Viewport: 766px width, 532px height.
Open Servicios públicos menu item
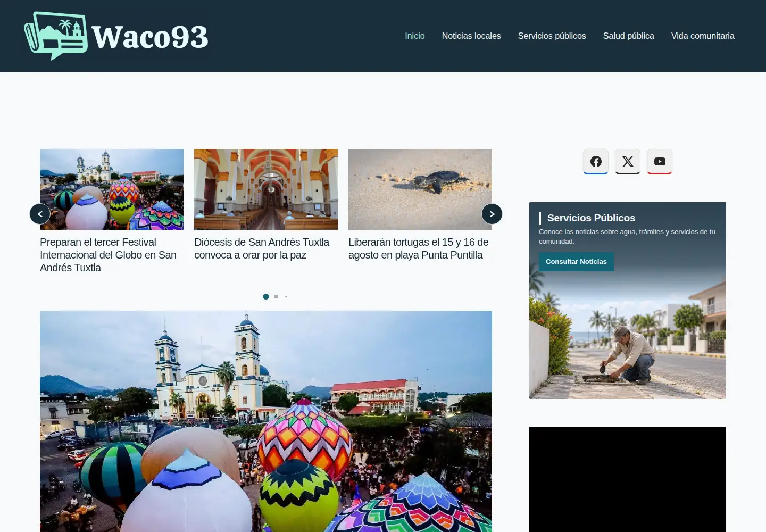click(x=552, y=36)
